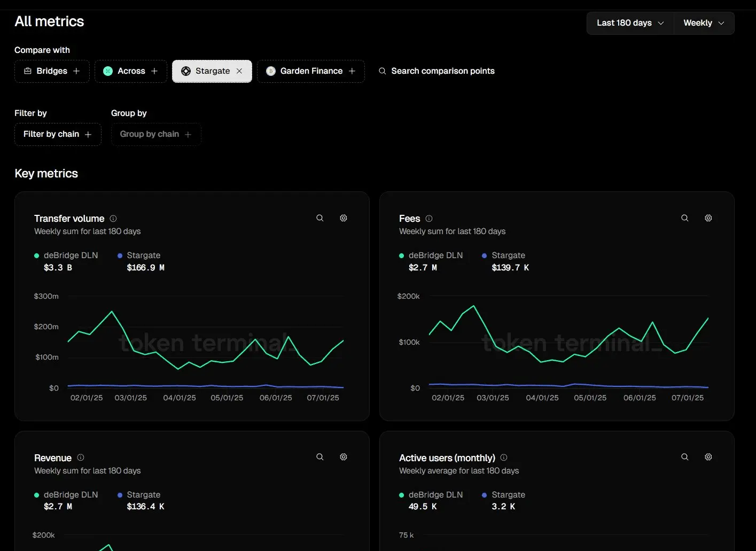The image size is (756, 551).
Task: Click the $166.9 M Stargate volume value
Action: [146, 268]
